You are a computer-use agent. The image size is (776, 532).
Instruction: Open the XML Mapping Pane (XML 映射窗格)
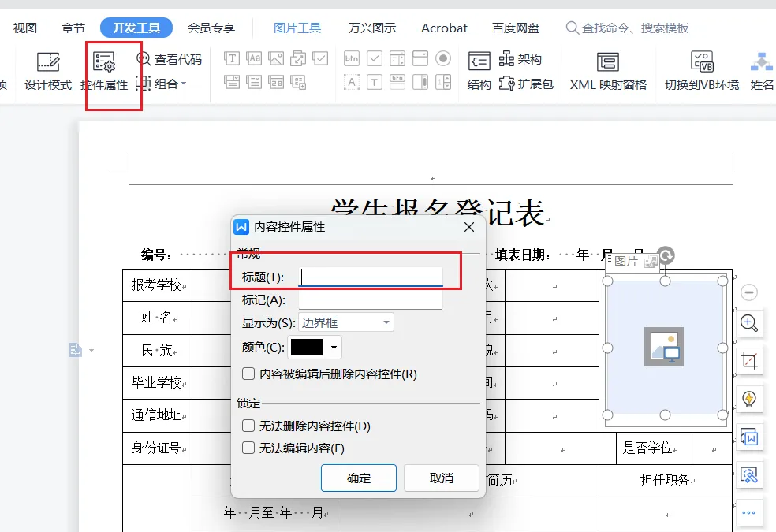pyautogui.click(x=608, y=71)
